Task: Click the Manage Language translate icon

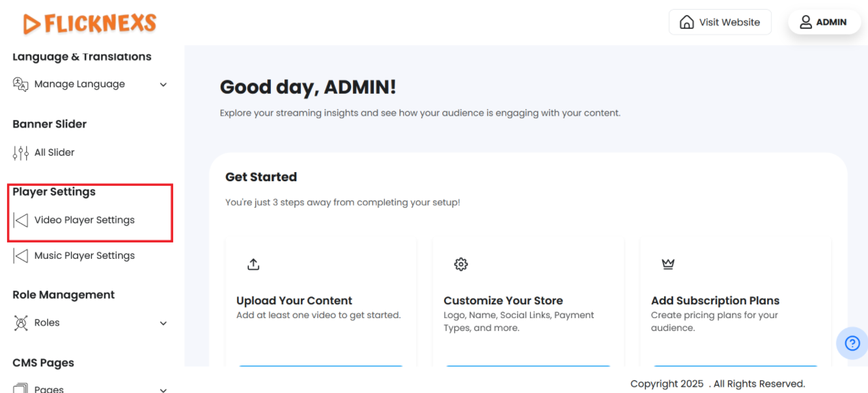Action: (x=21, y=84)
